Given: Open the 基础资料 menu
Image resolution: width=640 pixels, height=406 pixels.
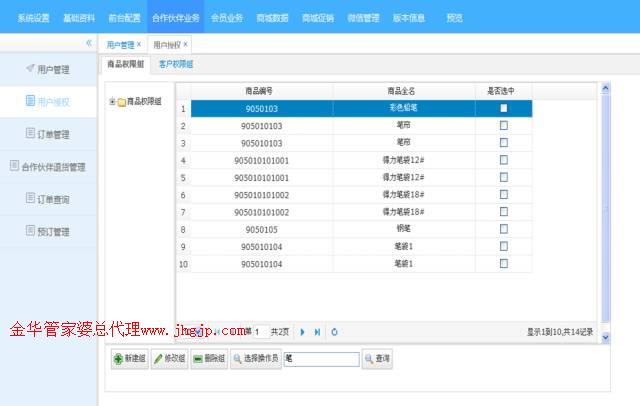Looking at the screenshot, I should [x=79, y=18].
